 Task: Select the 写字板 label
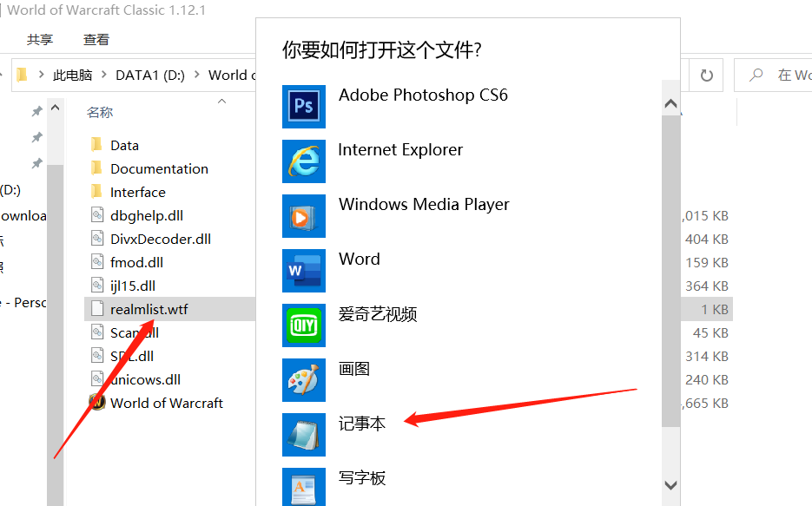[362, 478]
